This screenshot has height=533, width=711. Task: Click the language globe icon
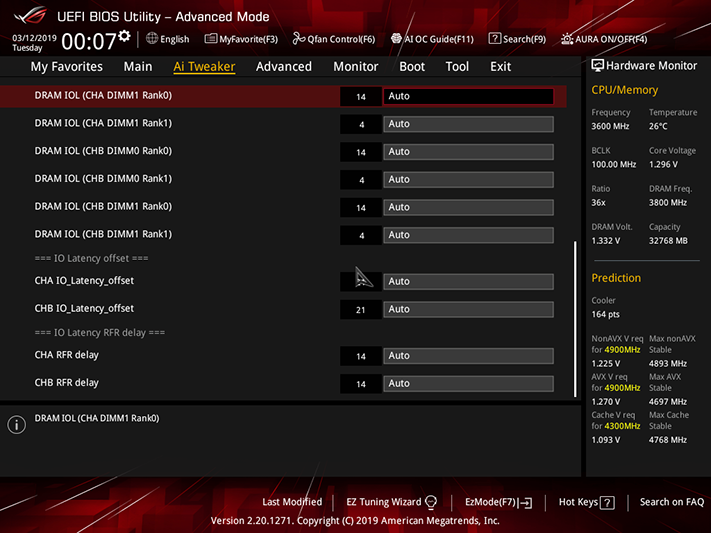point(152,39)
